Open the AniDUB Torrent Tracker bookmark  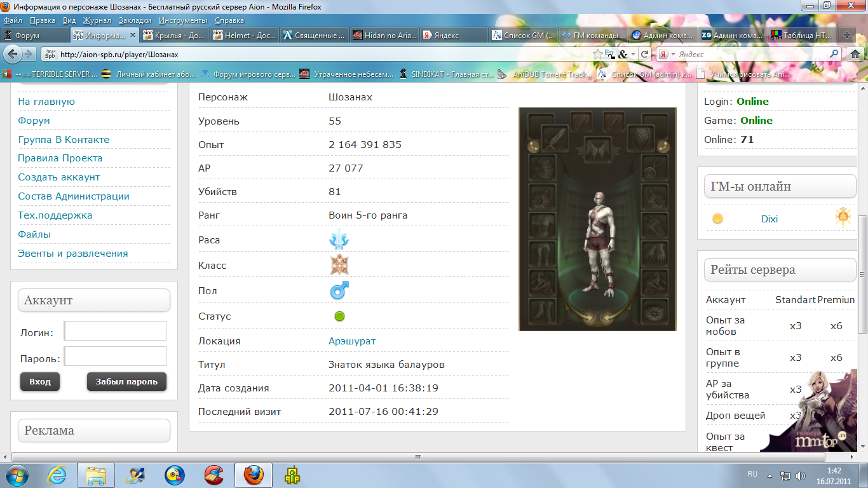pos(545,74)
